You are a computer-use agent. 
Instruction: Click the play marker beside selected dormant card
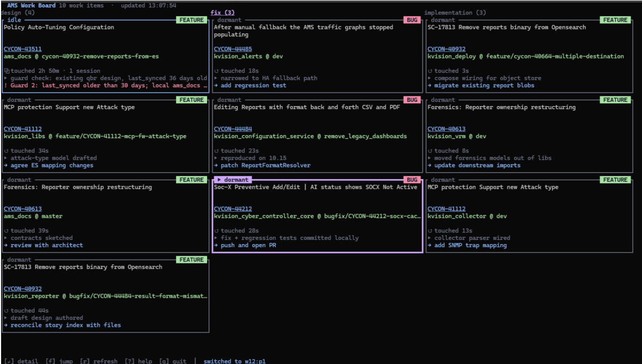pyautogui.click(x=219, y=180)
